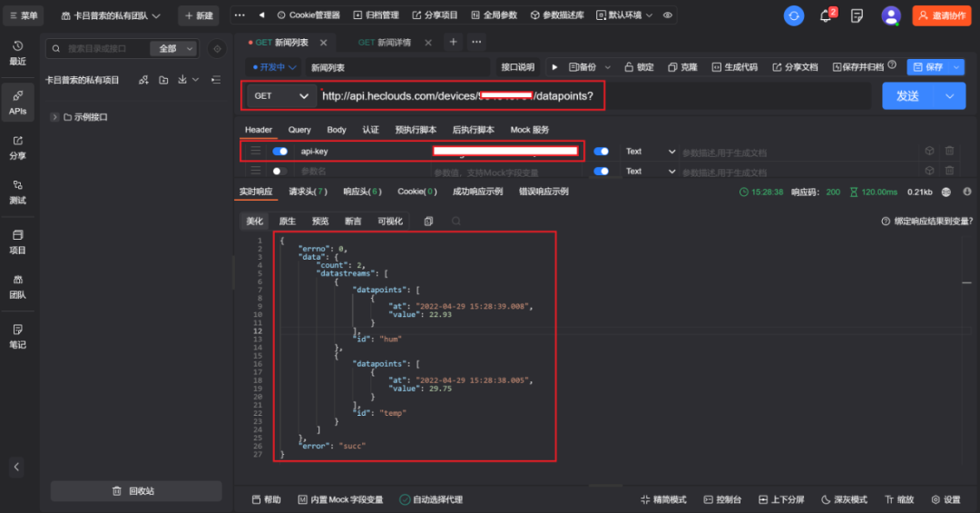
Task: Open the 保存 button dropdown arrow
Action: coord(956,67)
